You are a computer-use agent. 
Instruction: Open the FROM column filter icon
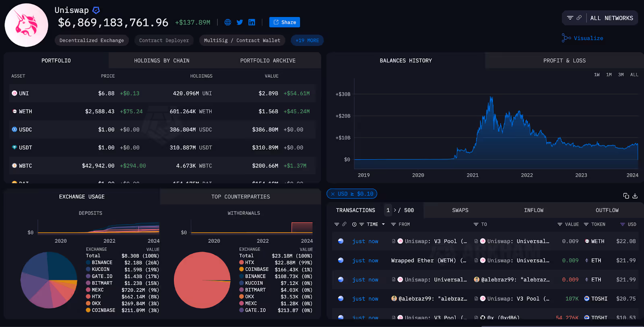click(x=394, y=224)
